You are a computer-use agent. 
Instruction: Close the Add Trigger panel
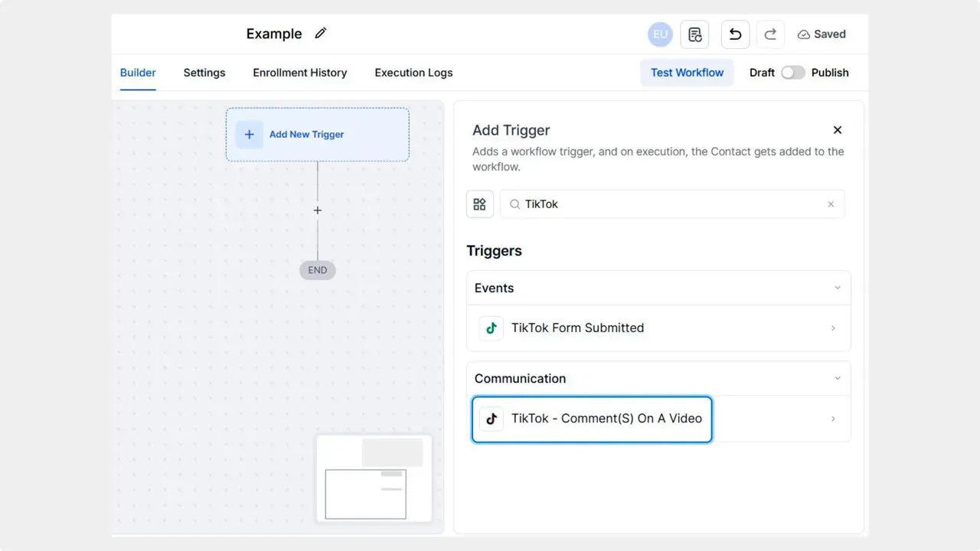[x=837, y=129]
